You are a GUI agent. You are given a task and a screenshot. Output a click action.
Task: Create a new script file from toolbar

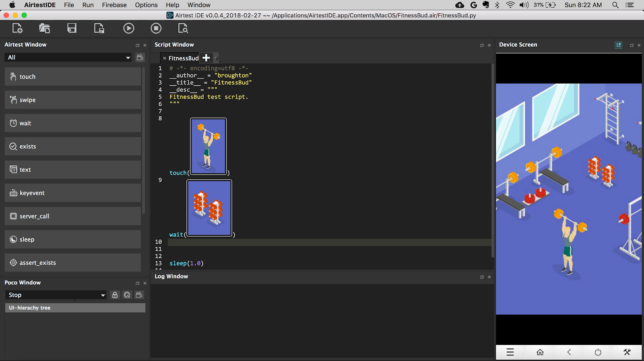point(17,28)
